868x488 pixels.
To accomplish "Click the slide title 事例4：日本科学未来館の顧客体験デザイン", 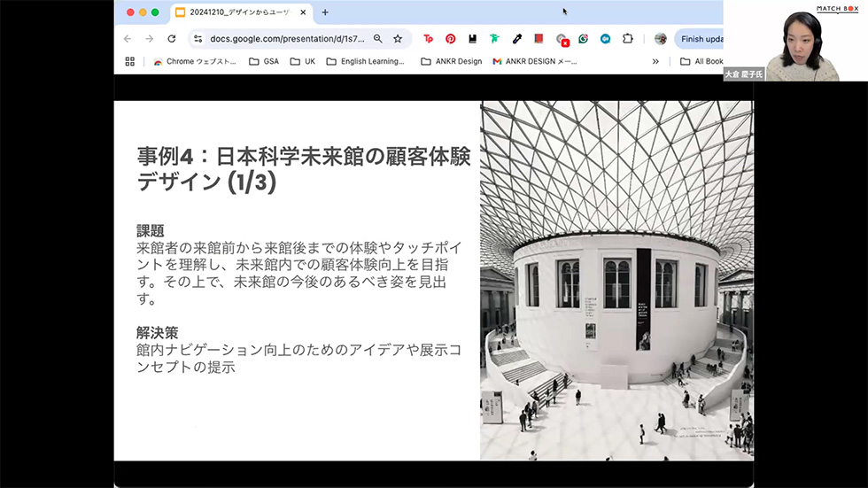I will (x=303, y=169).
